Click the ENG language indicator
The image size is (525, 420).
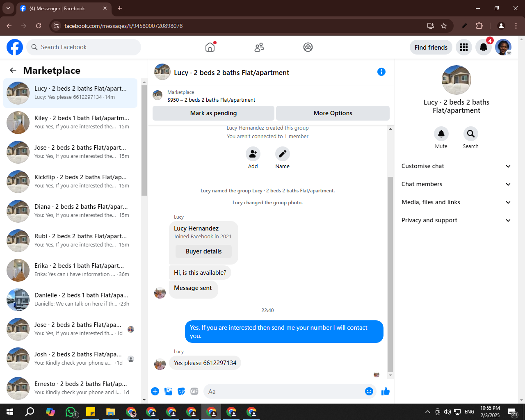point(470,412)
